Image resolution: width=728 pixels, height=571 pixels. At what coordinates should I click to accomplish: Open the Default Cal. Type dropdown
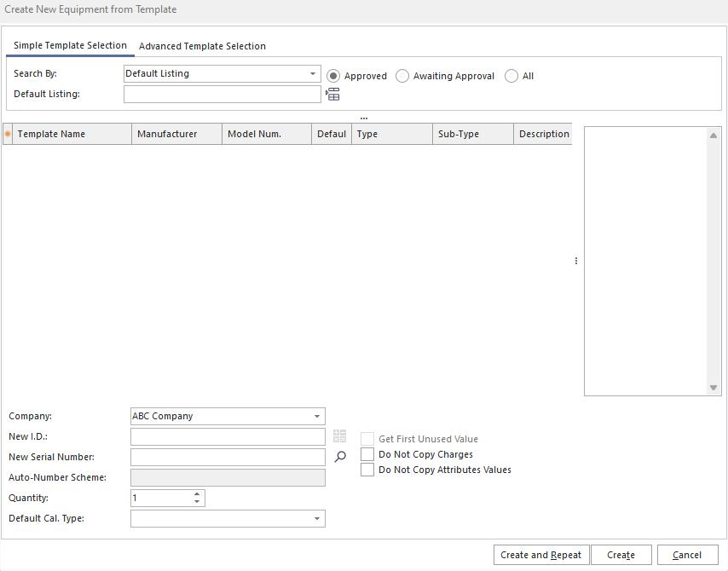click(317, 518)
